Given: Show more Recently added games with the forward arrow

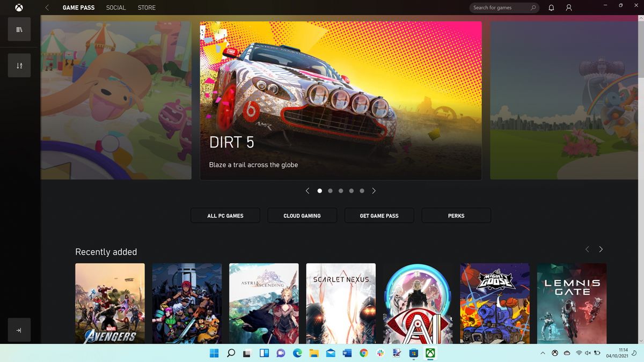Looking at the screenshot, I should [601, 249].
